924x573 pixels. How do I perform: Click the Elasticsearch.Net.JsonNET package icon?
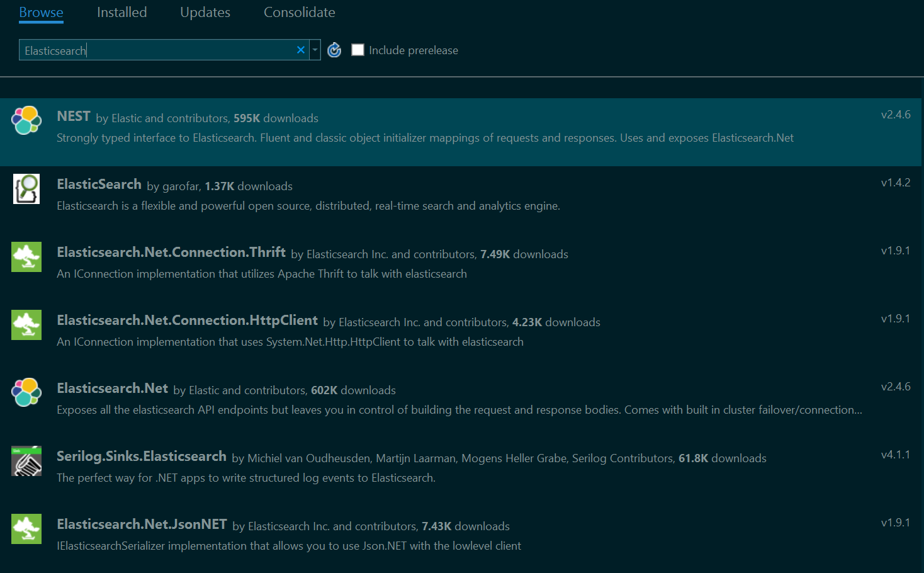(x=26, y=528)
